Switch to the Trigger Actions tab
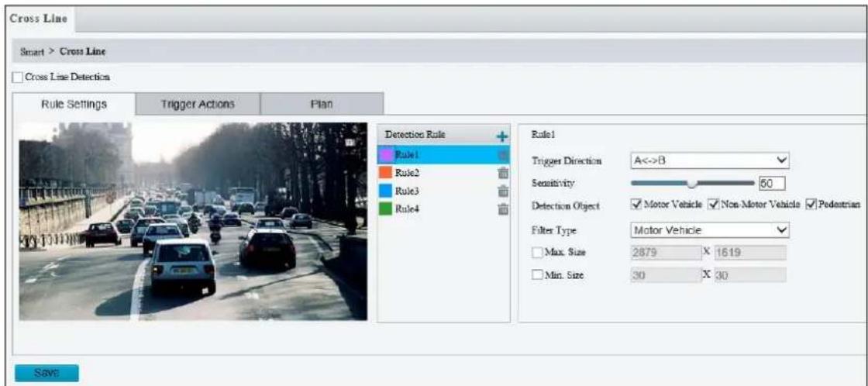This screenshot has height=386, width=868. 198,104
